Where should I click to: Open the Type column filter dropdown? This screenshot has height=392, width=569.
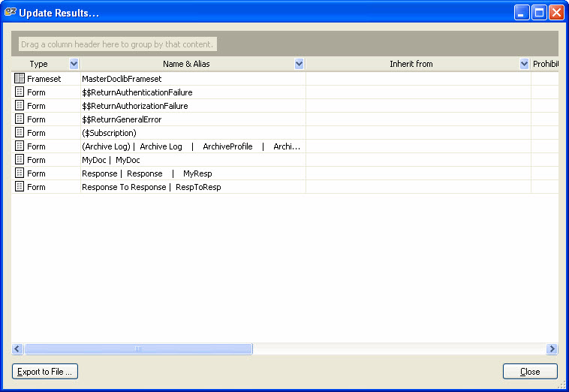74,65
